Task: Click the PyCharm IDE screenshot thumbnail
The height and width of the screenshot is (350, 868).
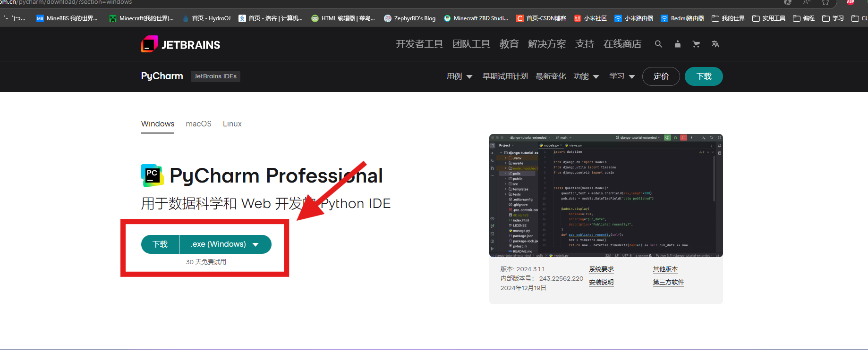Action: click(x=606, y=195)
